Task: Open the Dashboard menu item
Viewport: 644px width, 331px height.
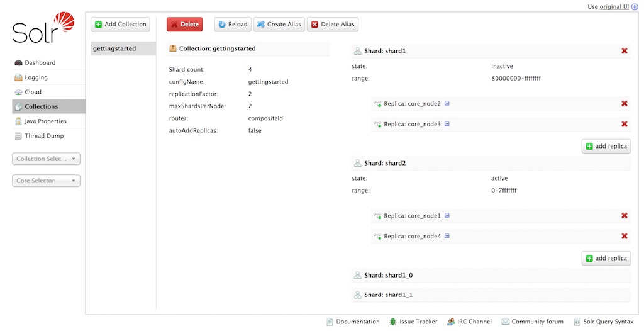Action: pyautogui.click(x=40, y=63)
